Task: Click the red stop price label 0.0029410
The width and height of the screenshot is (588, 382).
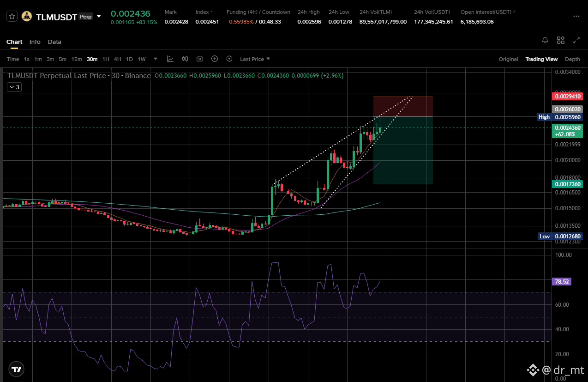Action: coord(567,97)
